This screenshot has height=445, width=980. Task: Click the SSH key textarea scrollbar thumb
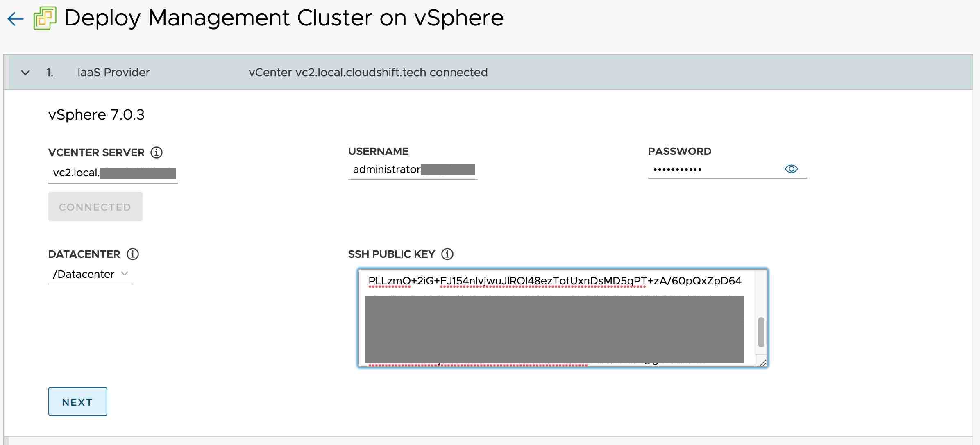pyautogui.click(x=761, y=332)
